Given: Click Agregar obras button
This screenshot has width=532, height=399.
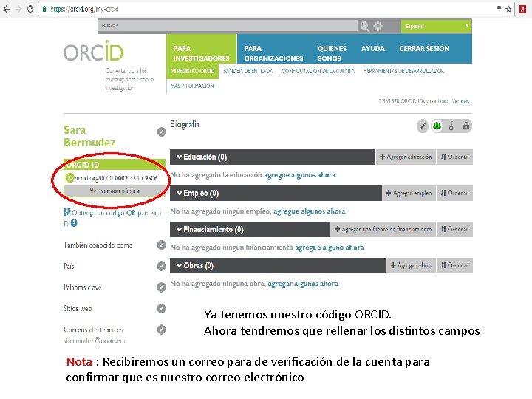Looking at the screenshot, I should coord(411,265).
